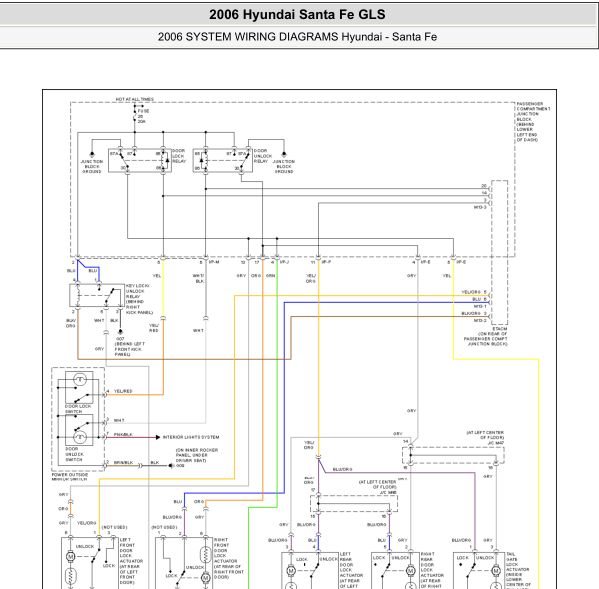
Task: Click the 'J/C M47' joint connector label
Action: coord(496,443)
